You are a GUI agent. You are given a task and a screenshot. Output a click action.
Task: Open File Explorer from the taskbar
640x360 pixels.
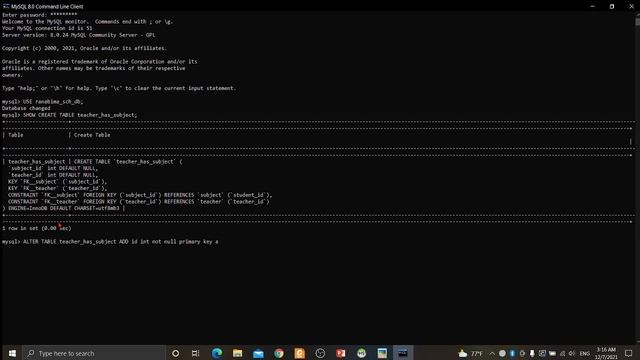click(238, 353)
